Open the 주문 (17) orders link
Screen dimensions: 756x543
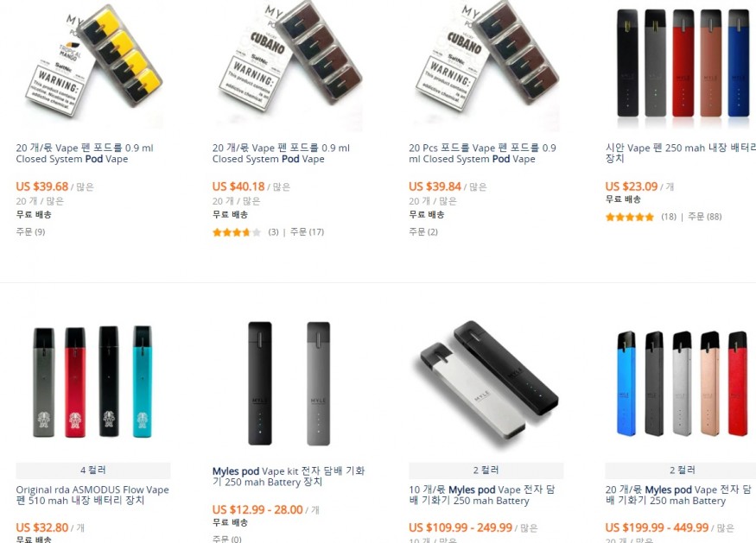point(307,232)
